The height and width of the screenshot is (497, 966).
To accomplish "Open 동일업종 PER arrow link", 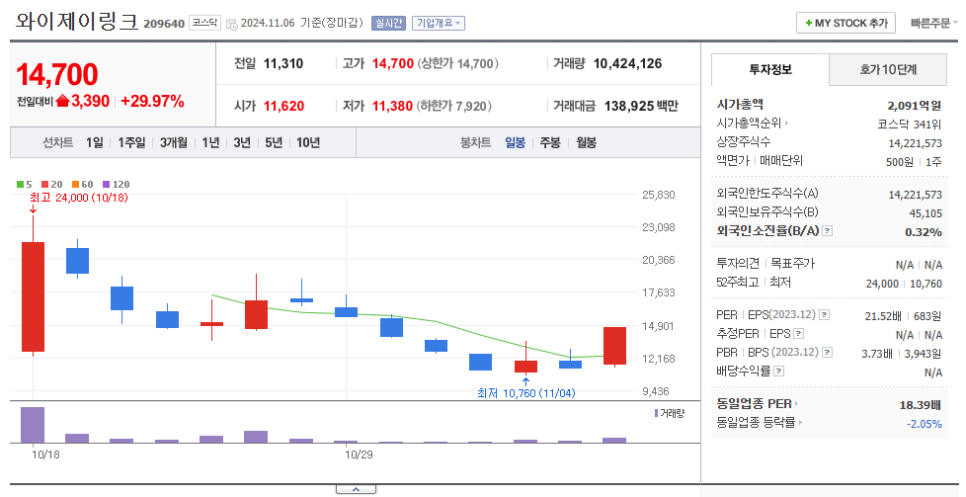I will 757,404.
